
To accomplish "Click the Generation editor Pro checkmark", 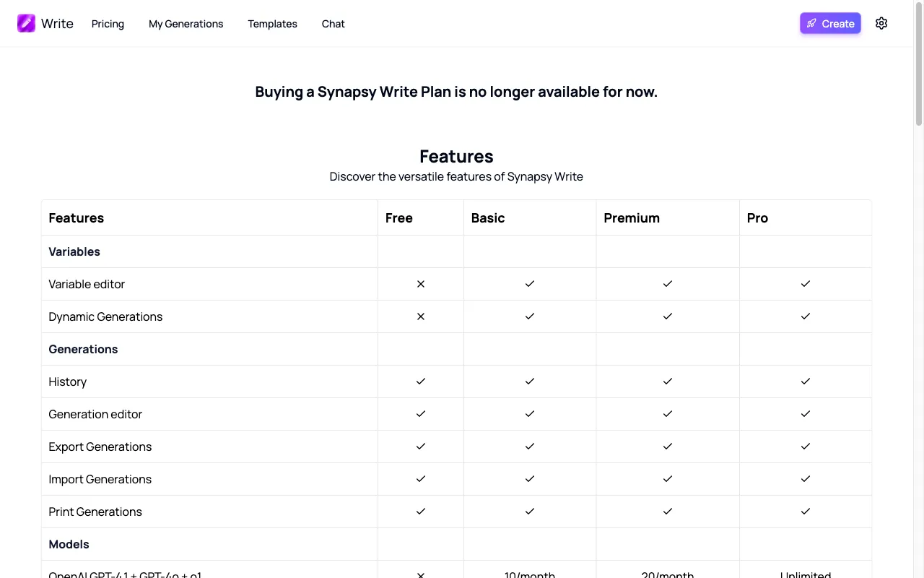I will coord(806,414).
